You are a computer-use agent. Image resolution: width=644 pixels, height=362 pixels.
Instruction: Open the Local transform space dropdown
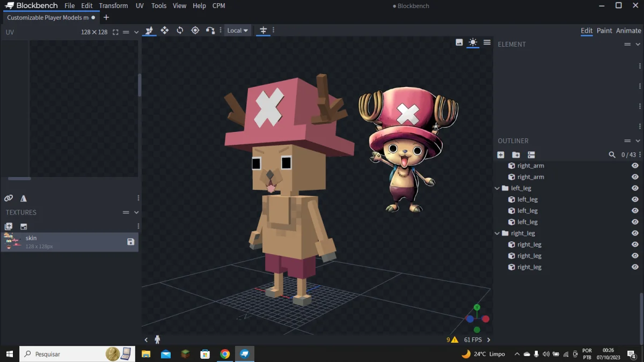237,31
